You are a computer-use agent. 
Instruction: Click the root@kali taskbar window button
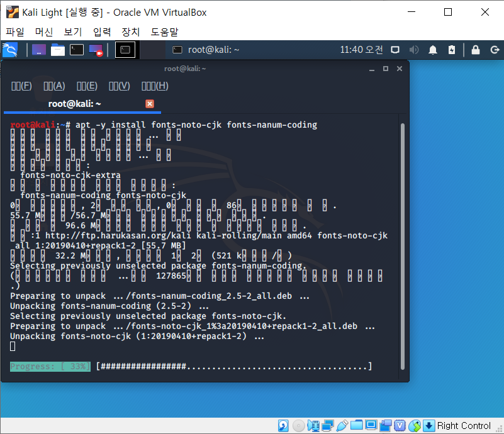pyautogui.click(x=206, y=50)
